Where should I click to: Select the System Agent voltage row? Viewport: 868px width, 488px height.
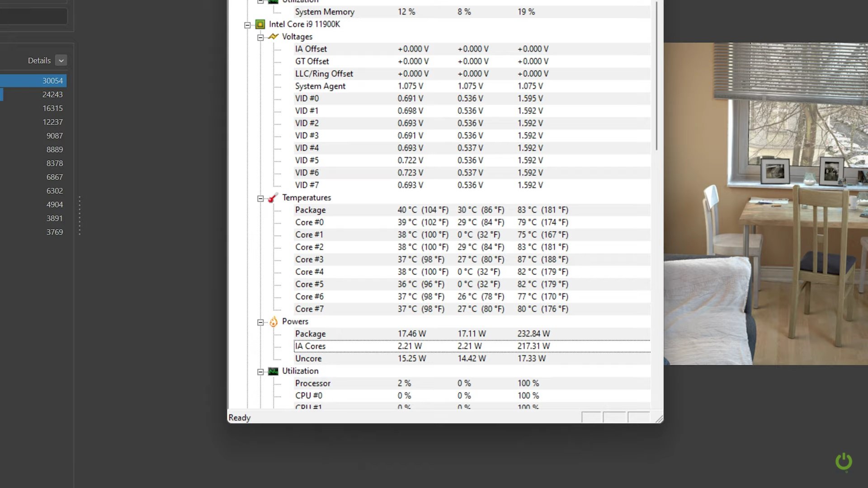coord(320,86)
